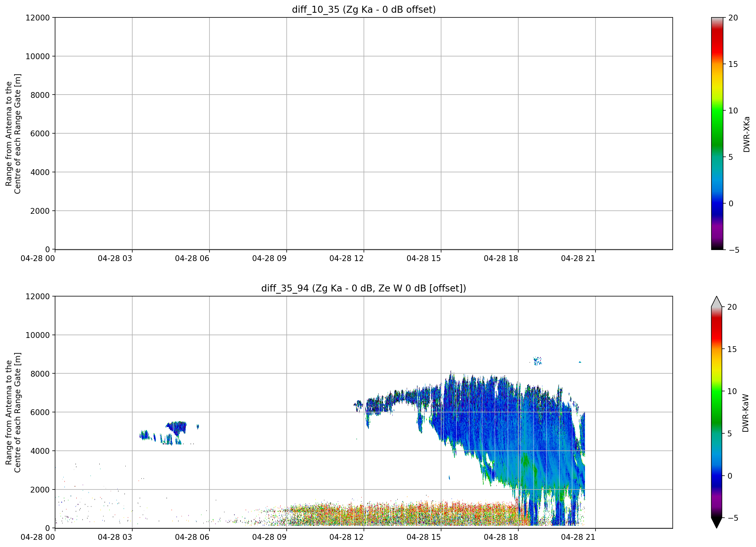Screen dimensions: 756x547
Task: Click the '20' tick on the DWR-XKa colorbar
Action: coord(733,18)
